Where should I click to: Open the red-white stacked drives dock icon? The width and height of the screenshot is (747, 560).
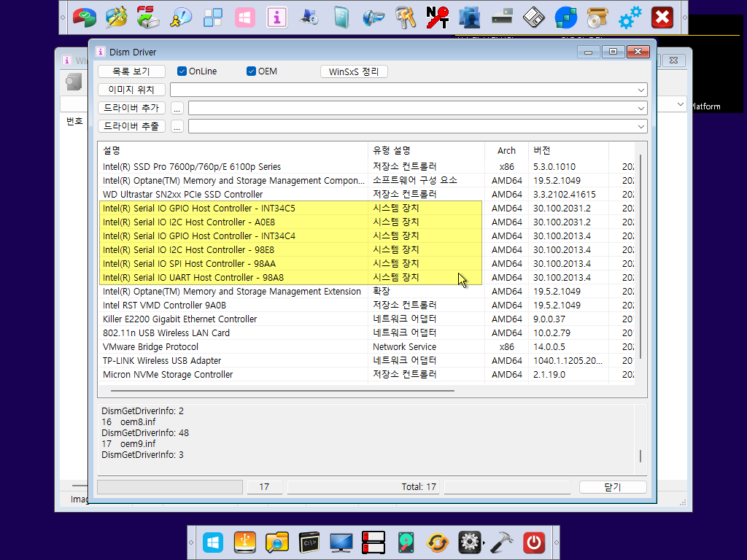click(373, 542)
